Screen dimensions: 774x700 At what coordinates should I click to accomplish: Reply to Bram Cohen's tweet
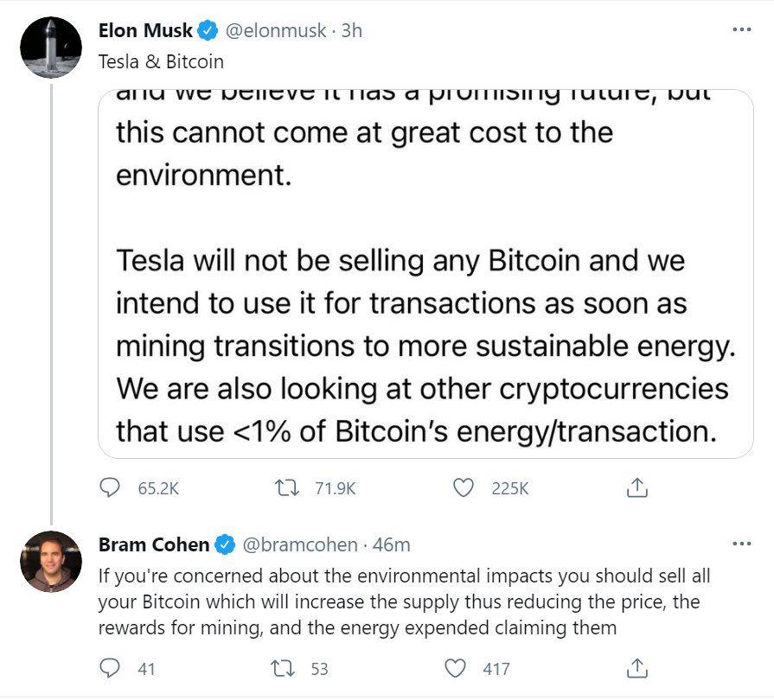[x=109, y=668]
